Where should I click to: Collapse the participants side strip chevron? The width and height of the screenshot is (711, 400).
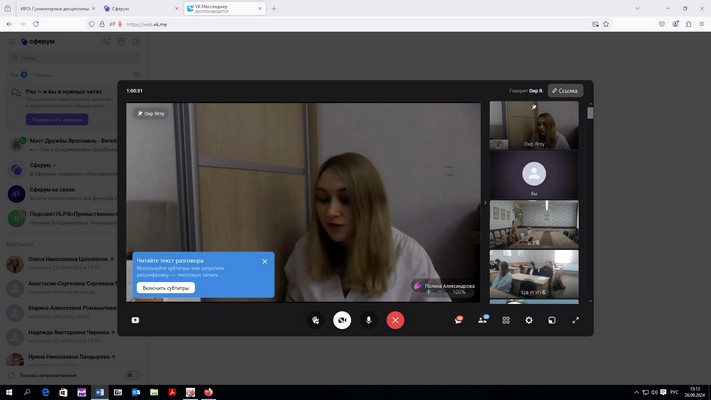pyautogui.click(x=485, y=203)
